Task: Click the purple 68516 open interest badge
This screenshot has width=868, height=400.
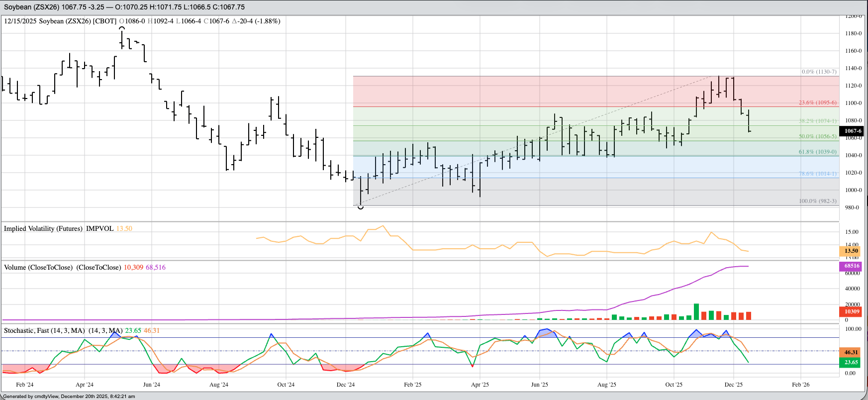Action: click(852, 266)
